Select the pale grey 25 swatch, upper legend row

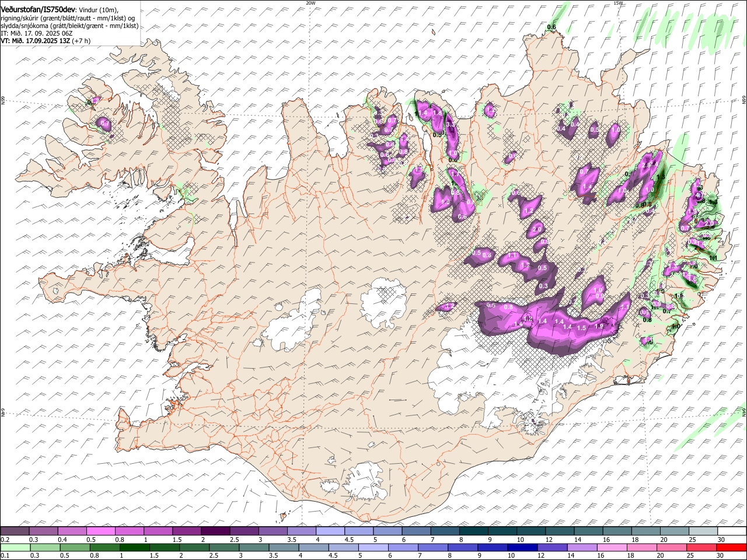click(703, 531)
